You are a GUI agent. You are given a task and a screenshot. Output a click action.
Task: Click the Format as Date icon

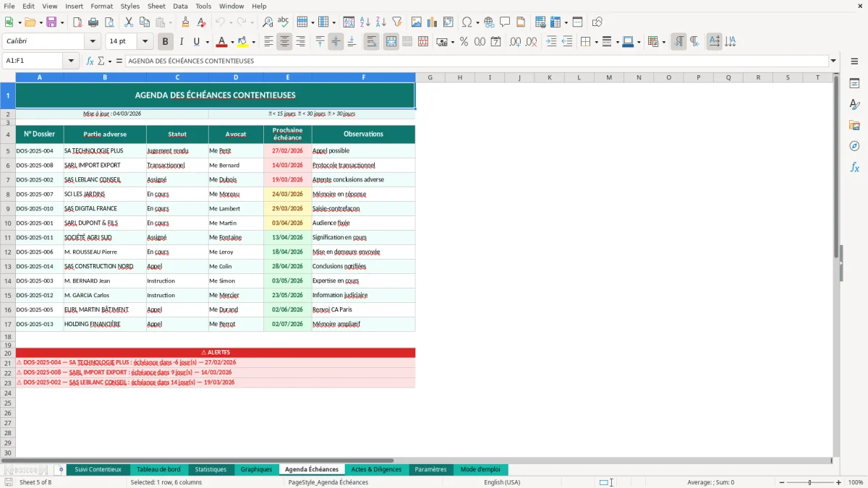coord(495,42)
